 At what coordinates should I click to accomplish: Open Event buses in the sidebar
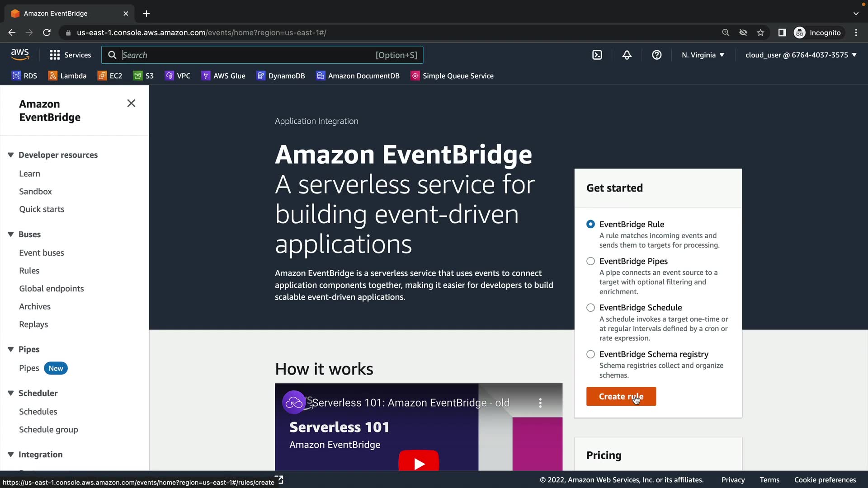click(x=42, y=253)
